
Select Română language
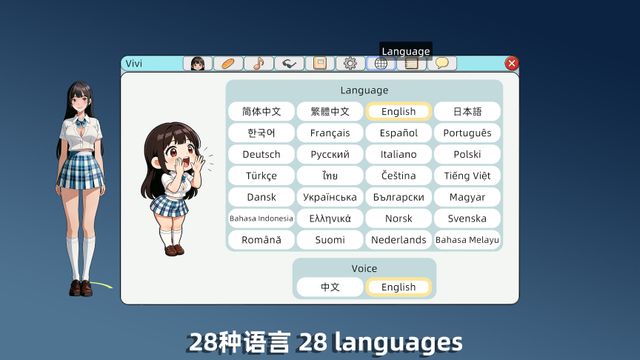[261, 240]
